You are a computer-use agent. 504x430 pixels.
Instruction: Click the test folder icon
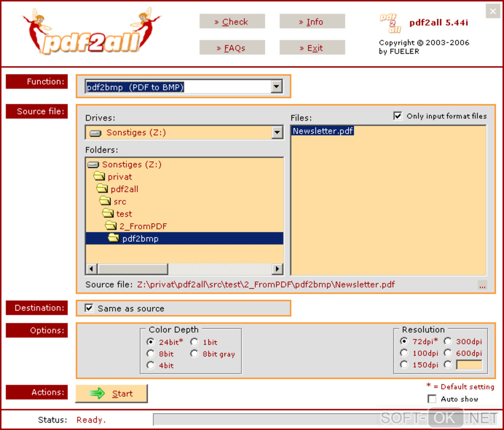108,213
